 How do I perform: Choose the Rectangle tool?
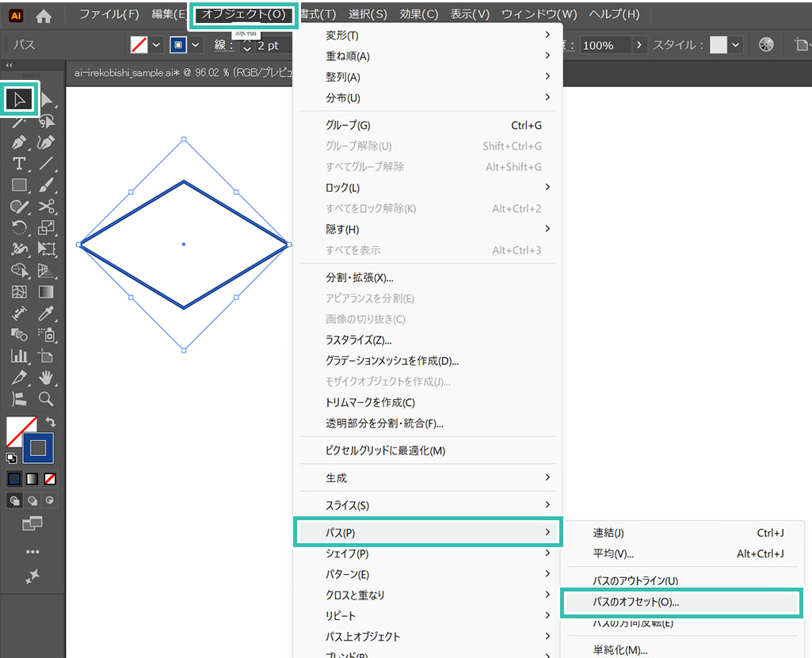tap(20, 185)
